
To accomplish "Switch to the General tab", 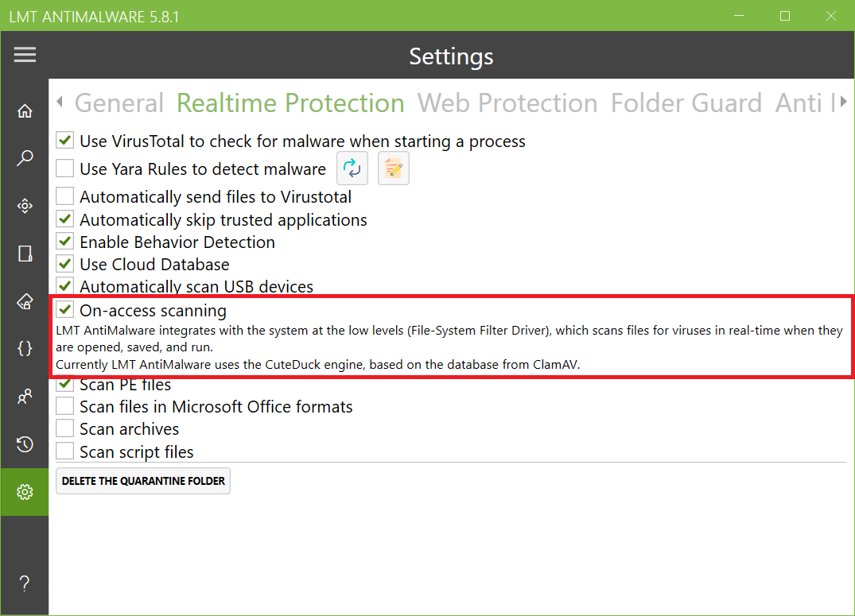I will coord(119,103).
